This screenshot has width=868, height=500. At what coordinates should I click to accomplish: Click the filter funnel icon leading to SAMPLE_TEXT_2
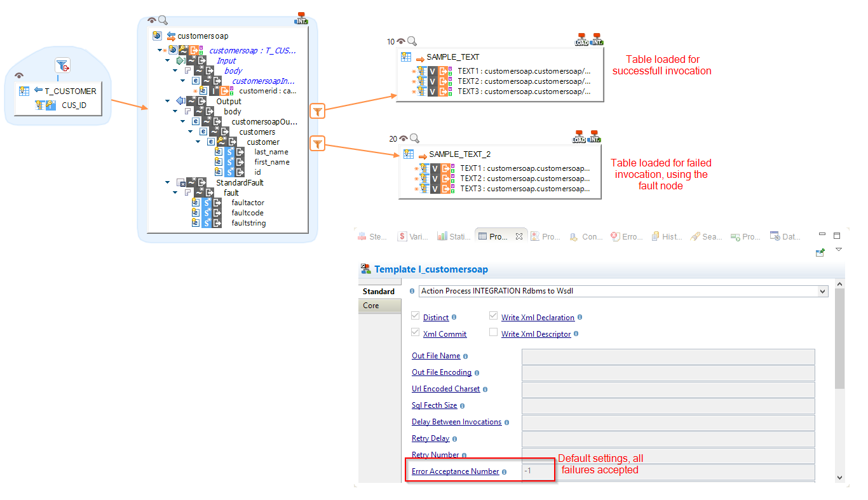coord(318,144)
